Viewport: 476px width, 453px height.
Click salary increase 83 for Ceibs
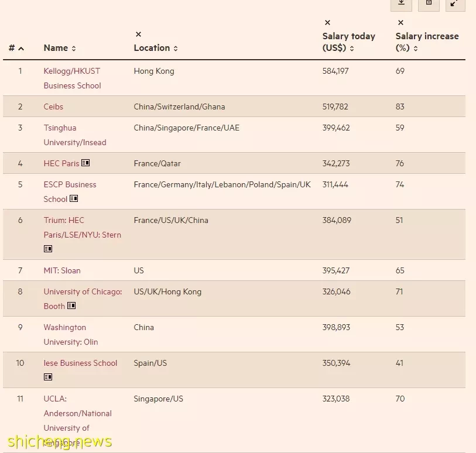point(400,107)
